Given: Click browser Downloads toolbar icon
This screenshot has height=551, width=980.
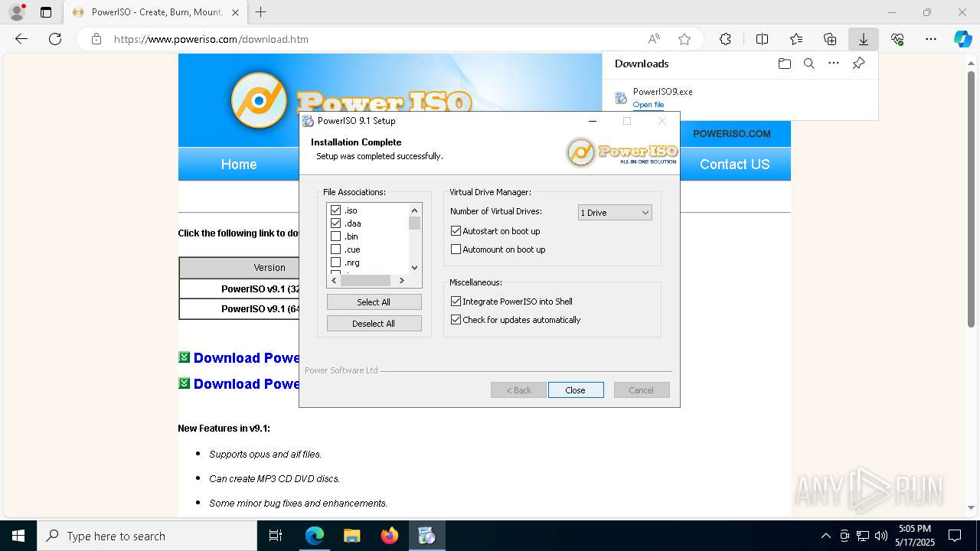Looking at the screenshot, I should [863, 39].
